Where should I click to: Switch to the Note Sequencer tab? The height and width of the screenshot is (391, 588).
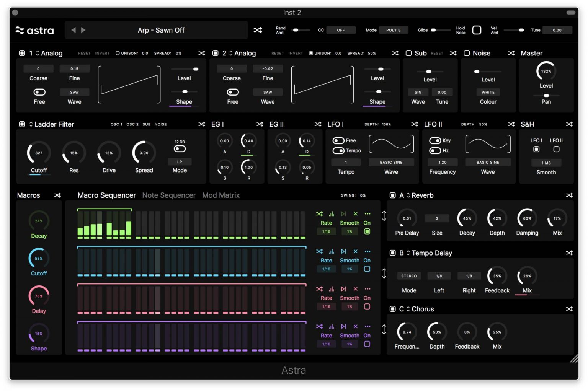[x=169, y=195]
